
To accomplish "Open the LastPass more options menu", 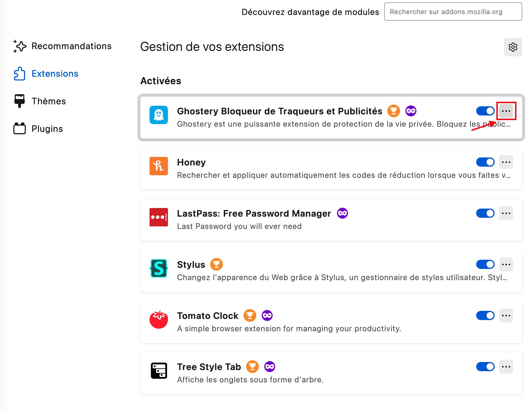I will click(506, 213).
